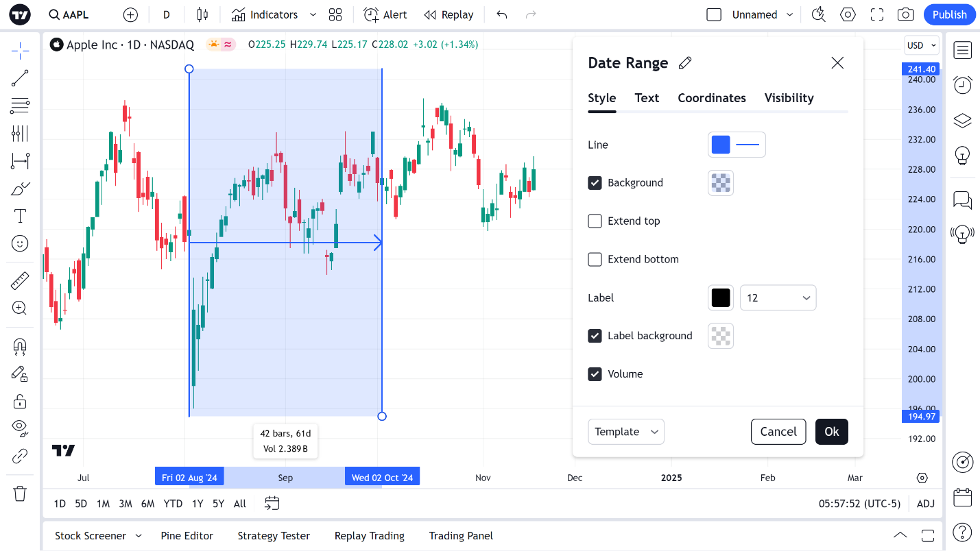Select the forecasting and measurement tool
Image resolution: width=980 pixels, height=551 pixels.
point(20,162)
